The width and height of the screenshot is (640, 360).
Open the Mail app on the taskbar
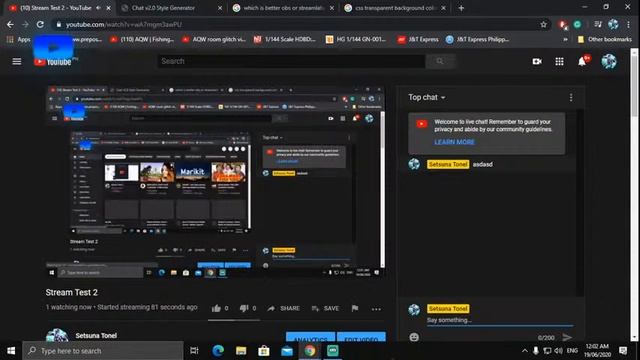click(x=287, y=351)
